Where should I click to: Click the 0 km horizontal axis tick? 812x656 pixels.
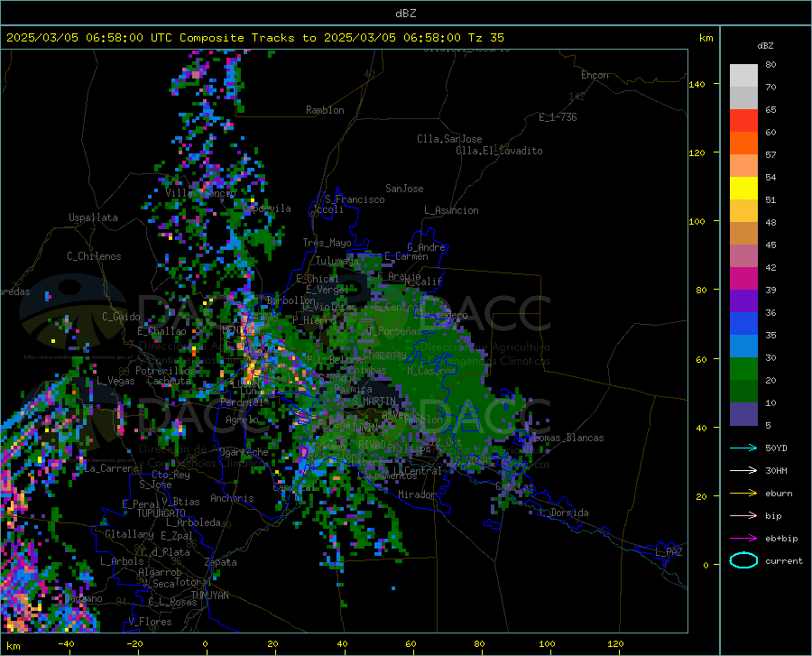206,644
